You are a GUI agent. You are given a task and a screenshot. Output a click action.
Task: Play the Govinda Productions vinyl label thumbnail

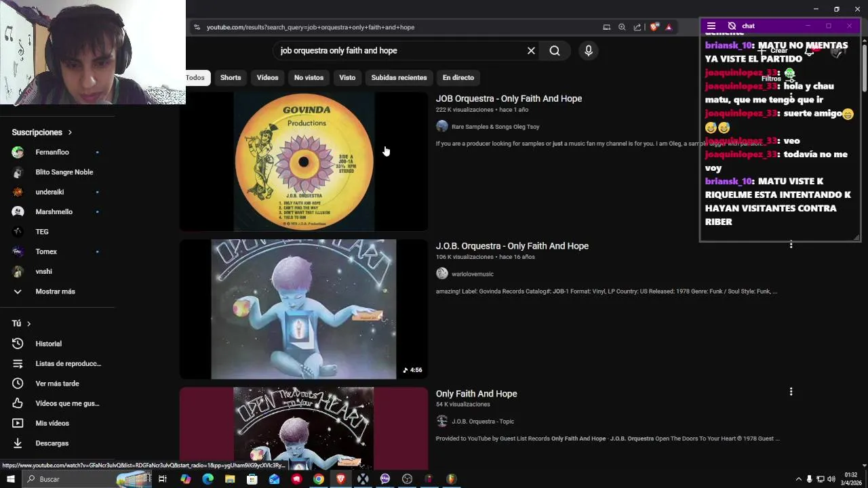point(304,161)
